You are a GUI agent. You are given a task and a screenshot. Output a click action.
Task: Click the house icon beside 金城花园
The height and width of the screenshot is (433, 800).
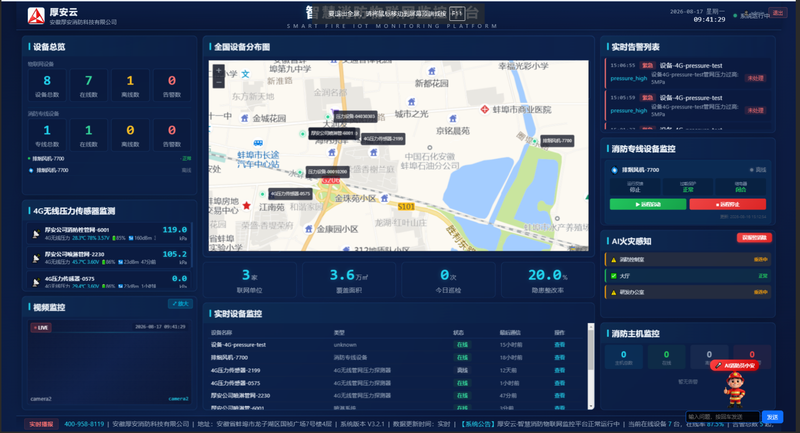coord(245,118)
